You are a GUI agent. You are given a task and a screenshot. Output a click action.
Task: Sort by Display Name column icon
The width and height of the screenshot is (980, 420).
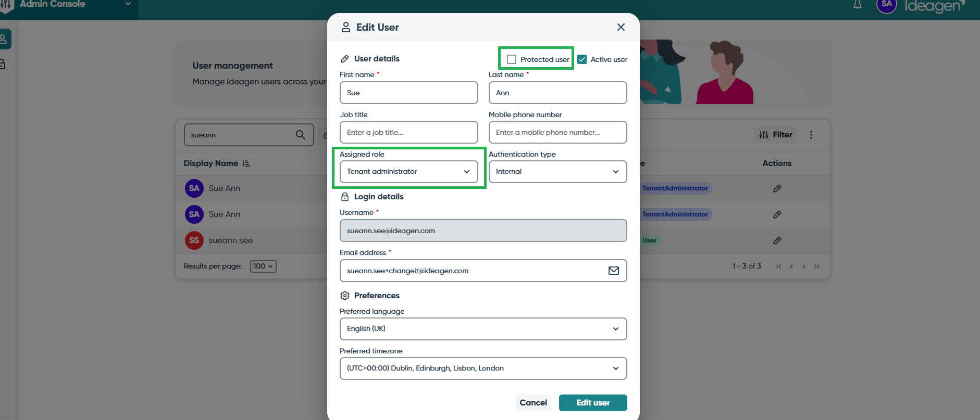[x=246, y=163]
